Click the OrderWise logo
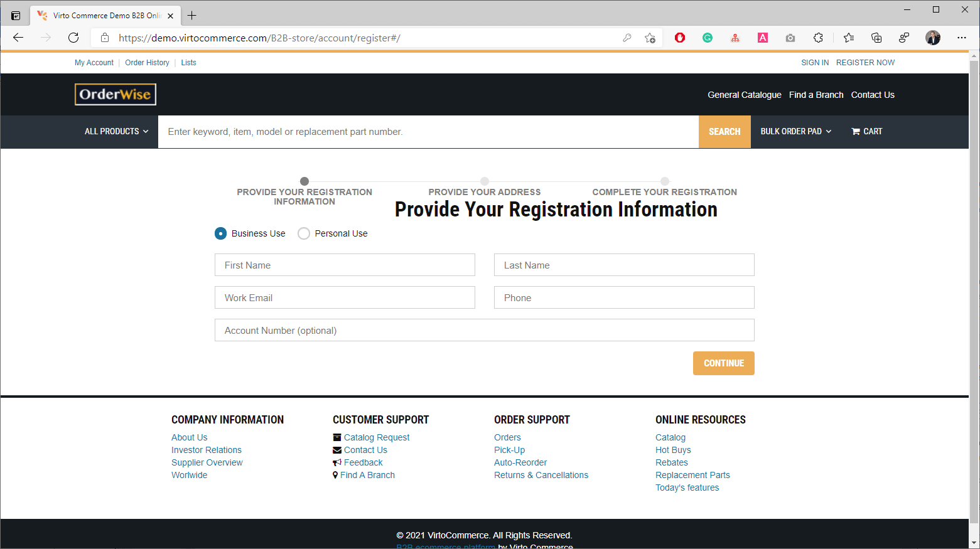Screen dimensions: 980x549 [116, 95]
